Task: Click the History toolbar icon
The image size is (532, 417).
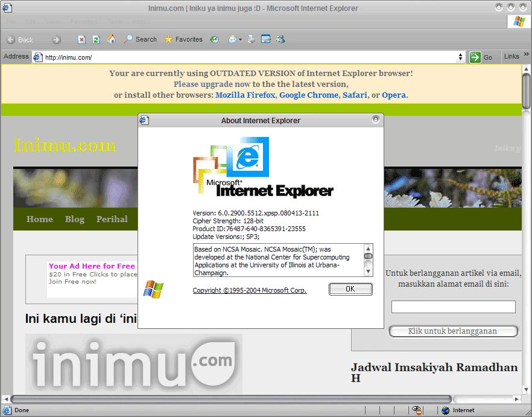Action: pos(214,40)
